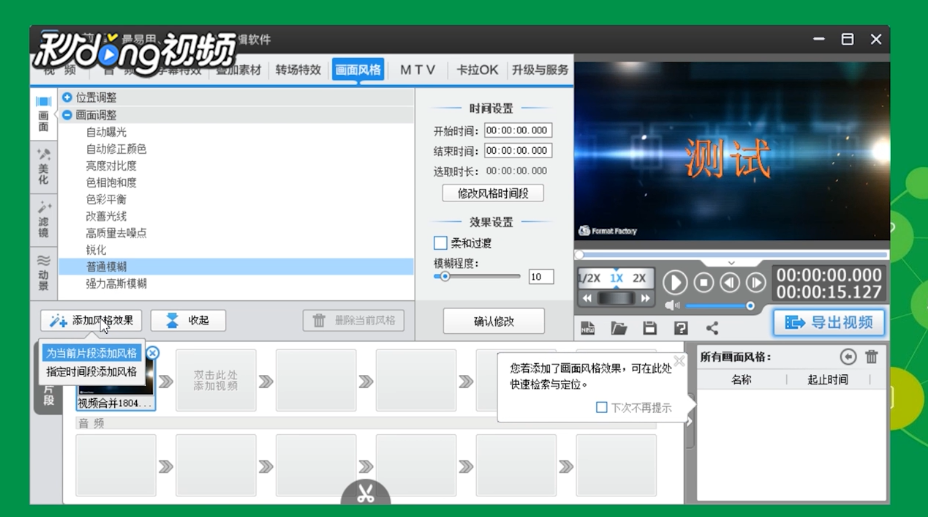Click the preview progress bar handle
Viewport: 928px width, 517px height.
point(580,255)
